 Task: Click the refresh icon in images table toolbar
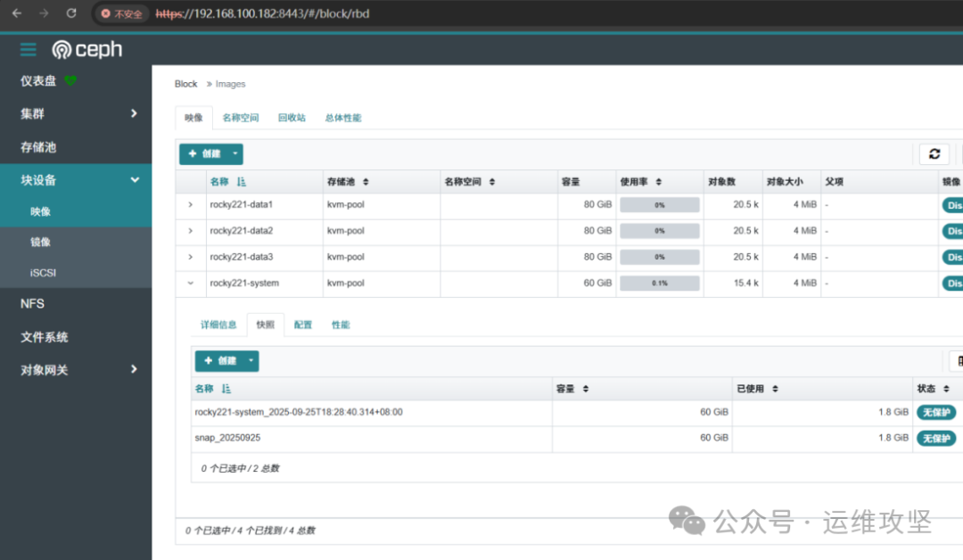934,154
